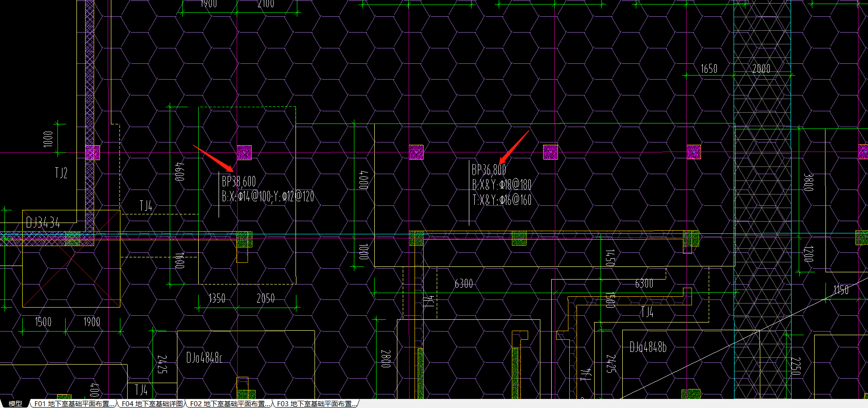Select the BP38,600 slab label
The width and height of the screenshot is (868, 408).
[x=239, y=182]
